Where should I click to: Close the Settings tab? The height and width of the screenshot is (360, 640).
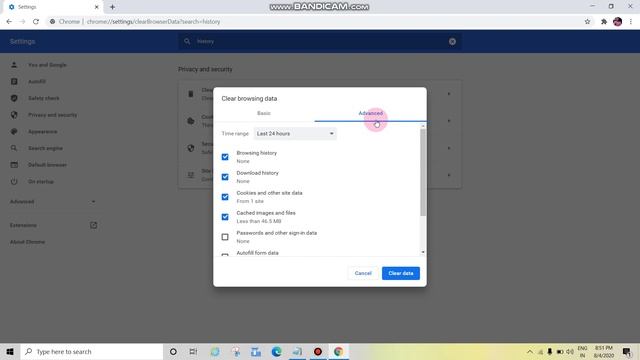(97, 7)
